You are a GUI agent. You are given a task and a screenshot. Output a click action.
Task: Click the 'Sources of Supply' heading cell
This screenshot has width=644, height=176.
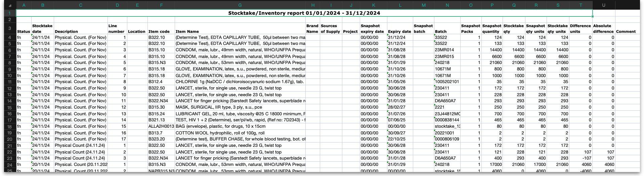pyautogui.click(x=331, y=28)
